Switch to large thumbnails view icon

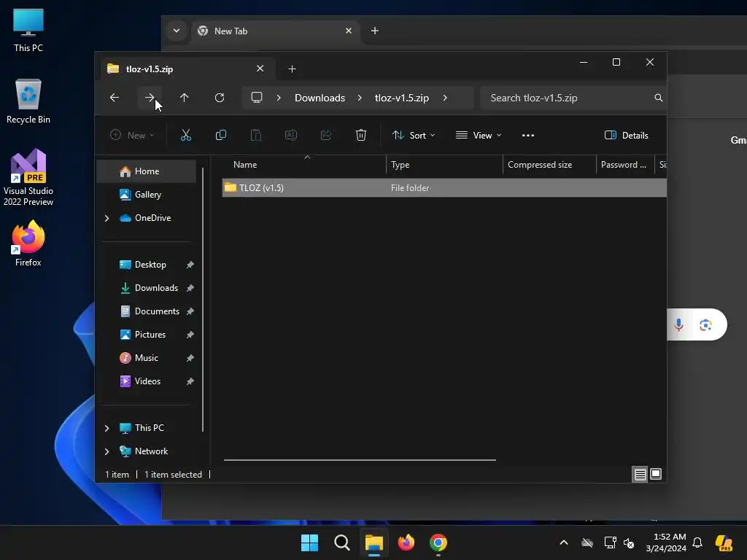656,474
